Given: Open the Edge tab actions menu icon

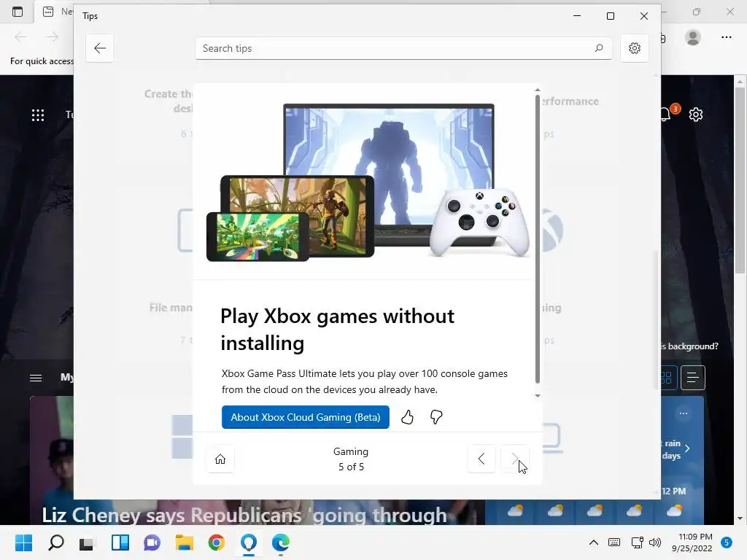Looking at the screenshot, I should [x=18, y=12].
